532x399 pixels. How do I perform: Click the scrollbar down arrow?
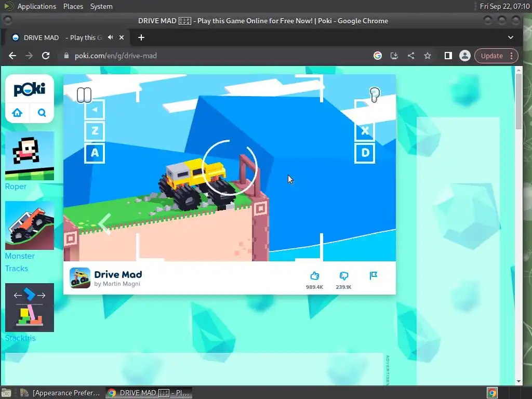pyautogui.click(x=518, y=381)
